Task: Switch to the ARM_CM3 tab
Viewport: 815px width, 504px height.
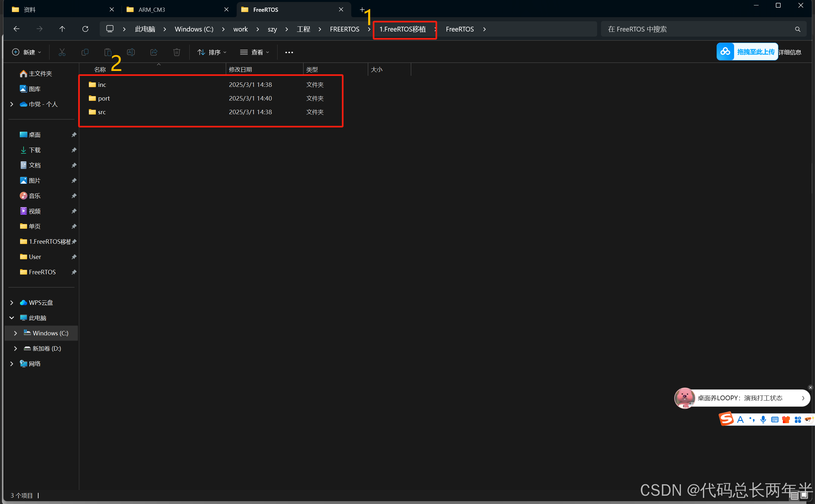Action: point(152,10)
